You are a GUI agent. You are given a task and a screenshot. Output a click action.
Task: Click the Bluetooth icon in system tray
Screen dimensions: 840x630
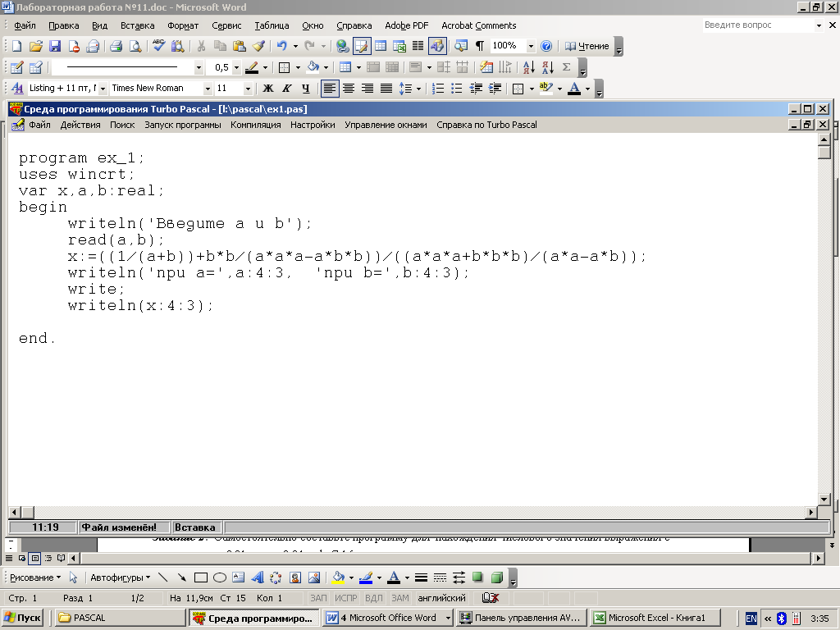tap(782, 619)
